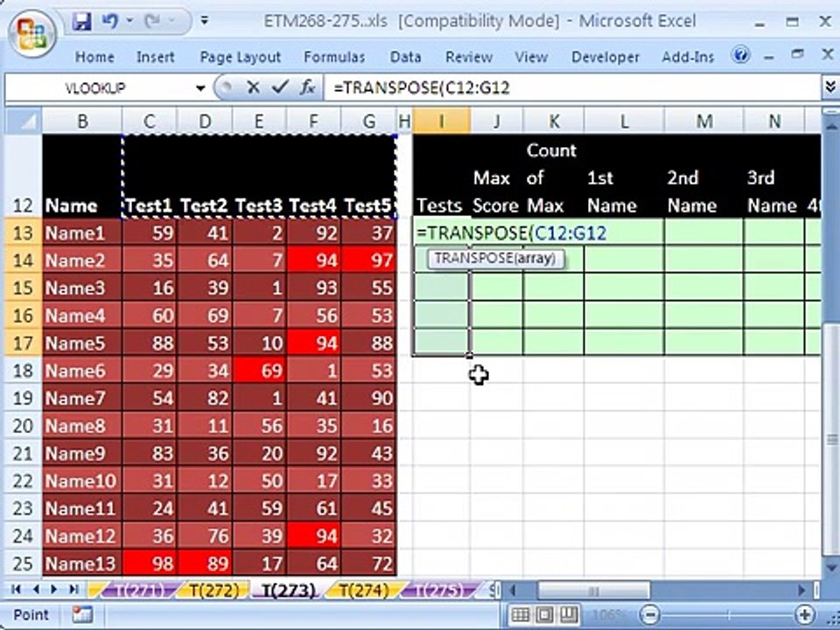Go to the Data tab

pyautogui.click(x=405, y=57)
